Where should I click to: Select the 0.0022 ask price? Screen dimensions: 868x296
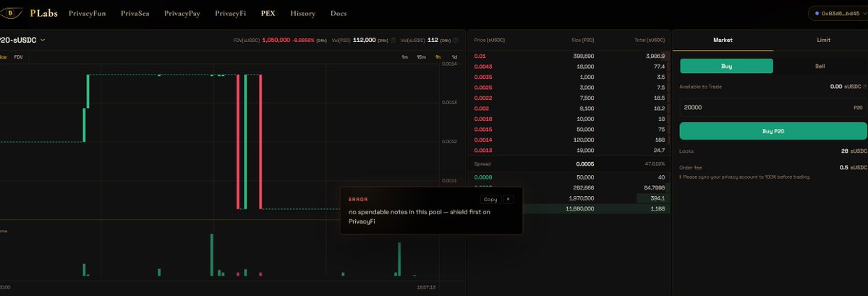pyautogui.click(x=483, y=98)
